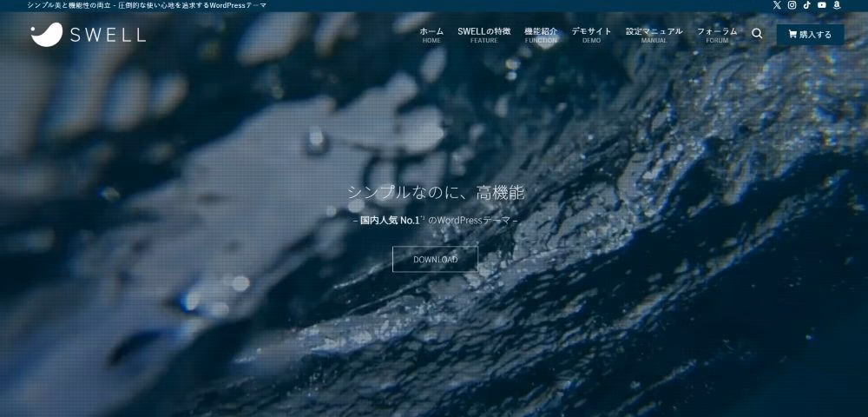Open the YouTube icon link
The height and width of the screenshot is (417, 868).
[x=822, y=5]
